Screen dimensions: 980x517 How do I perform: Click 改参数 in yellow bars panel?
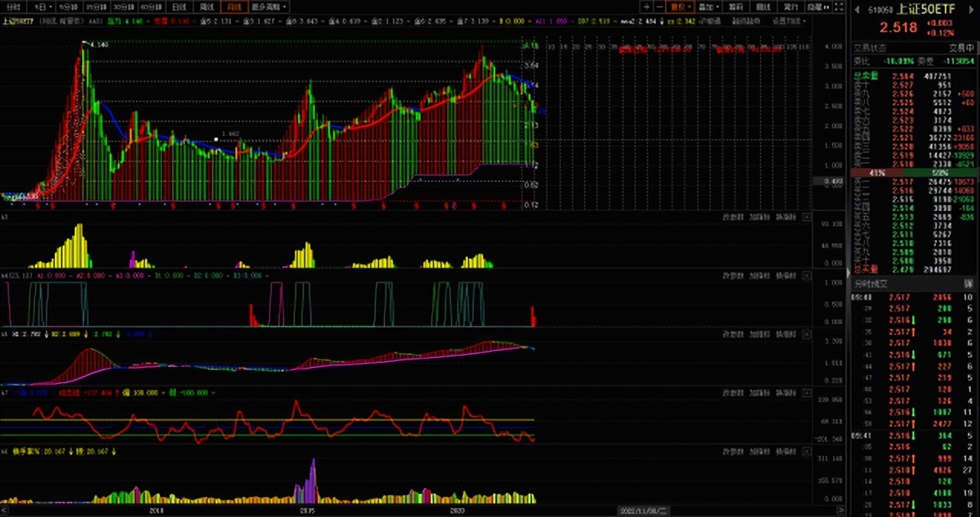click(732, 217)
